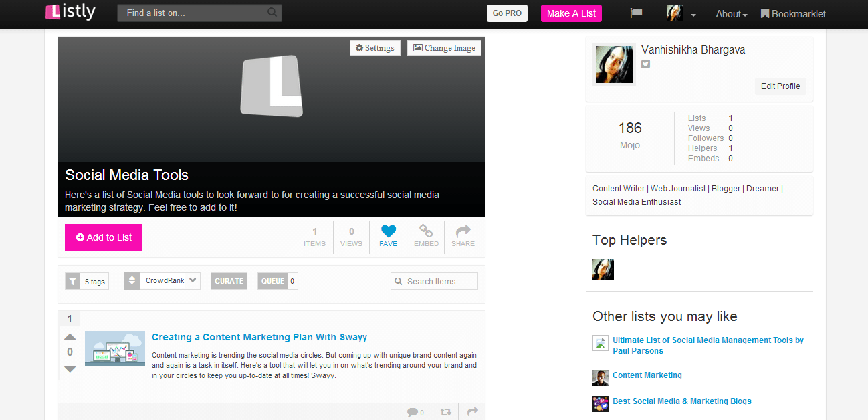The width and height of the screenshot is (868, 420).
Task: Downvote the Swayy item
Action: tap(70, 369)
